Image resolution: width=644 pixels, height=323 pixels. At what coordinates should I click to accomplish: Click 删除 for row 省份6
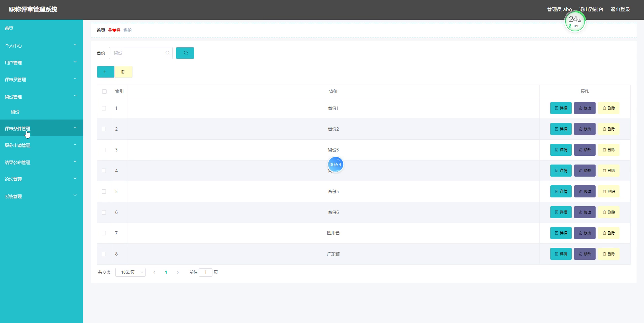tap(608, 212)
